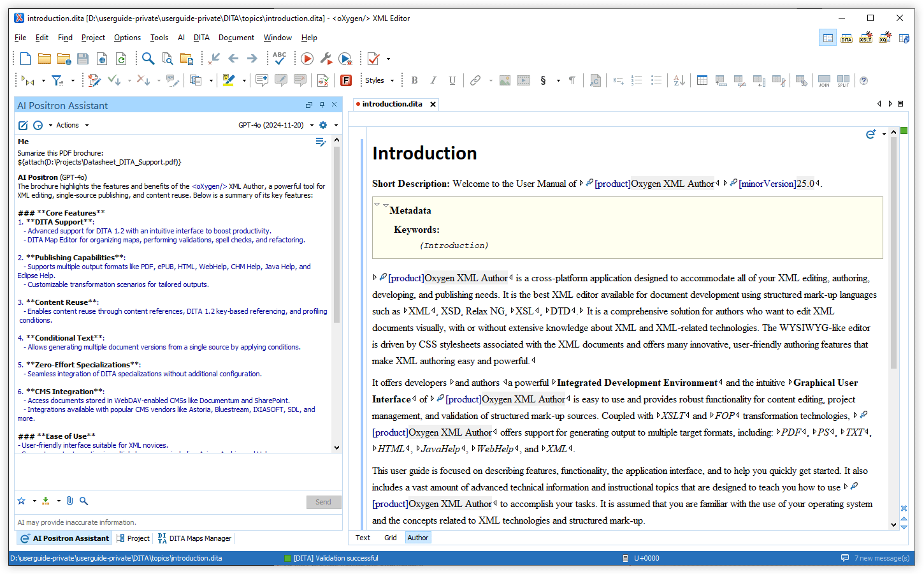This screenshot has height=574, width=924.
Task: Toggle Underline formatting
Action: point(452,80)
